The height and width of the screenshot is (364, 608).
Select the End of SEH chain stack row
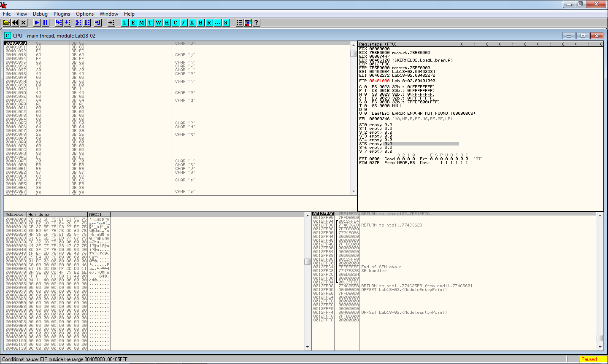[x=454, y=267]
